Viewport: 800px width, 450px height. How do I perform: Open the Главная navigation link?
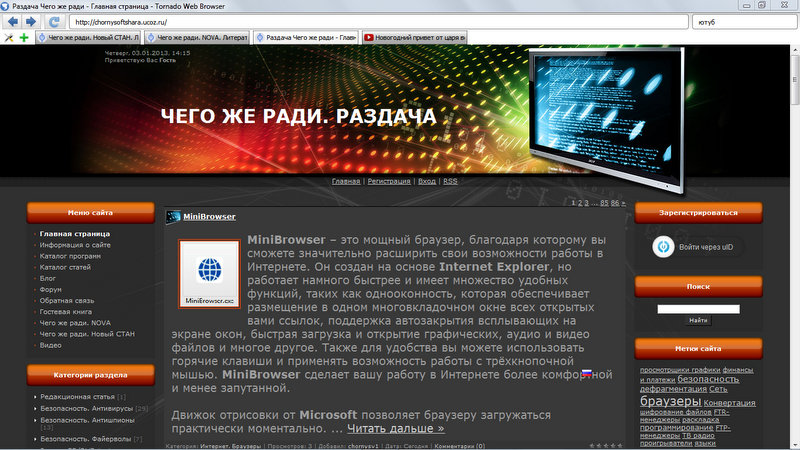coord(346,181)
